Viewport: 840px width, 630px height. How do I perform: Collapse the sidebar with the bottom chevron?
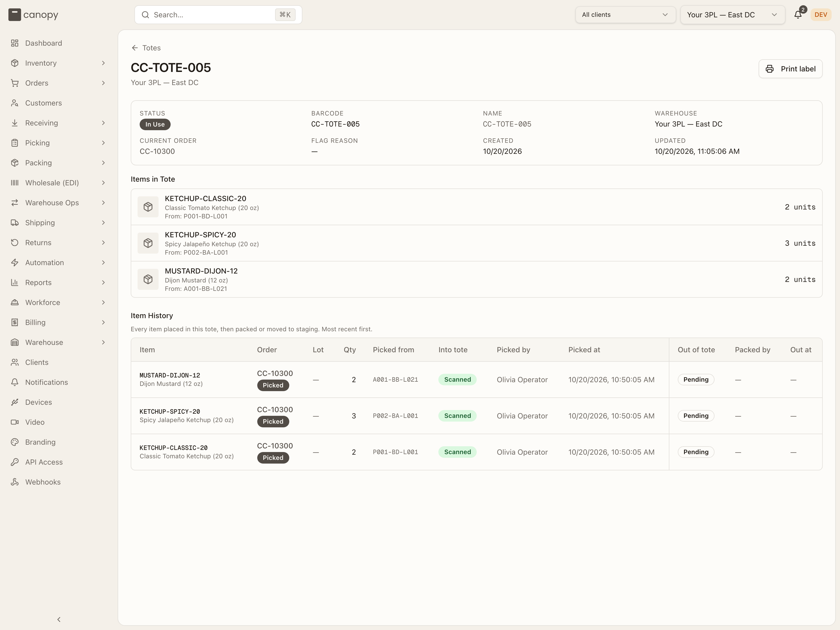click(x=59, y=619)
